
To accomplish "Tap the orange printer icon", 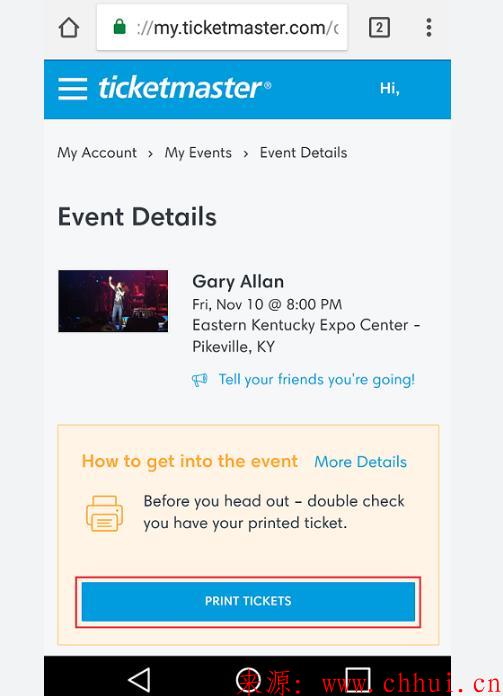I will pos(104,513).
